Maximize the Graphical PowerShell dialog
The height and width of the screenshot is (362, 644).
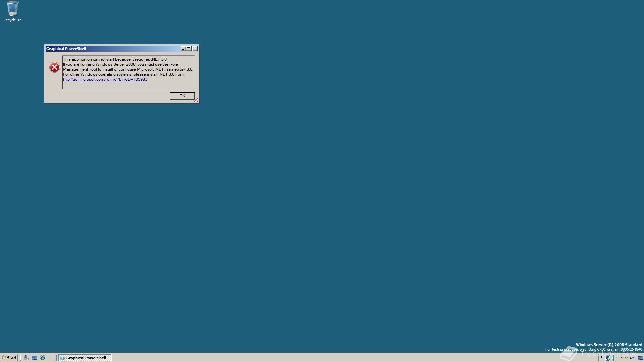point(189,49)
